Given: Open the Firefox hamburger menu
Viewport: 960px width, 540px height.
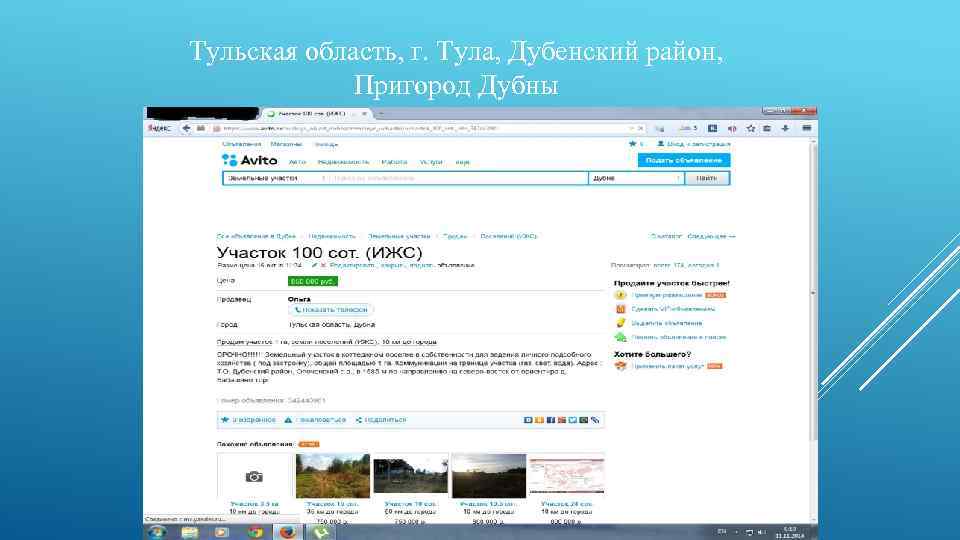Looking at the screenshot, I should point(807,129).
